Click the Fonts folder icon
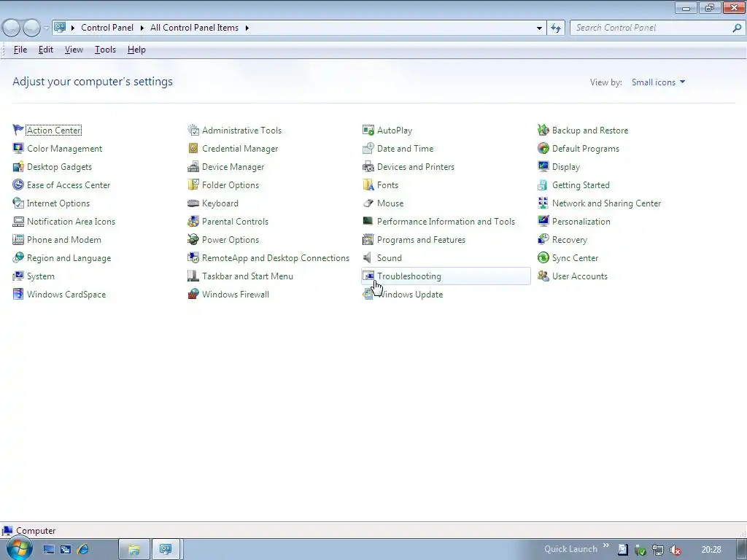 click(368, 184)
